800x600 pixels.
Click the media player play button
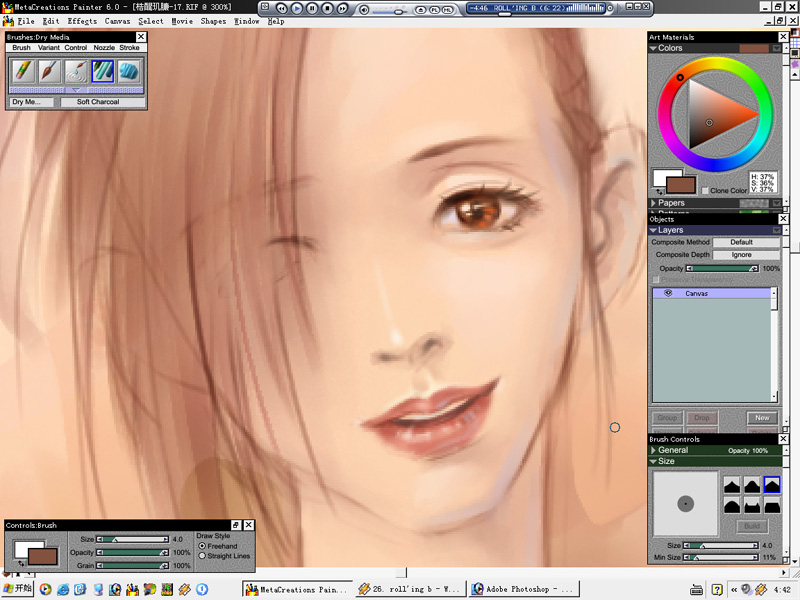coord(297,8)
